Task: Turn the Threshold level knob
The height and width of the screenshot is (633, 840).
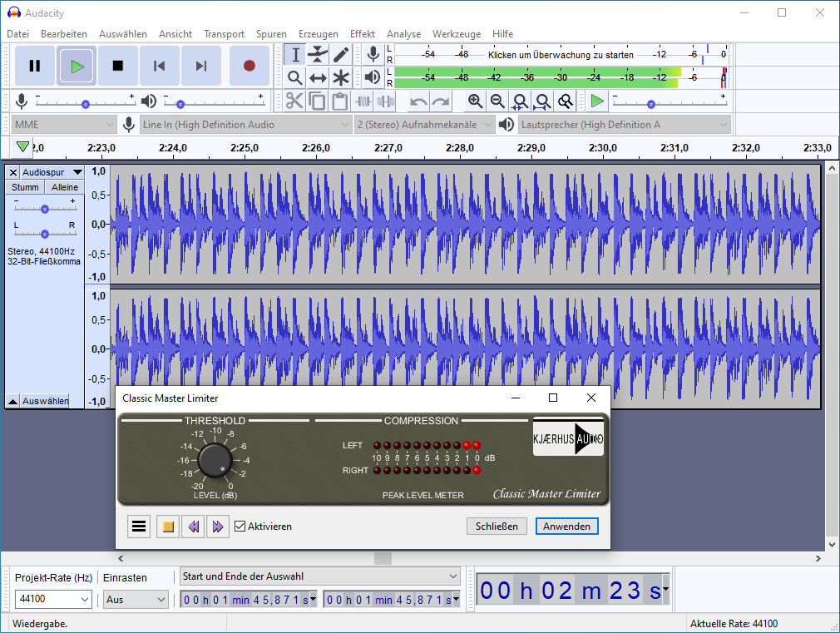Action: click(214, 460)
